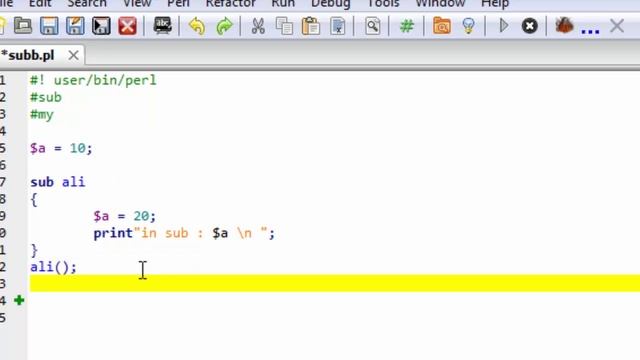Click the opening brace '{' line
Screen dimensions: 640x360
point(33,200)
